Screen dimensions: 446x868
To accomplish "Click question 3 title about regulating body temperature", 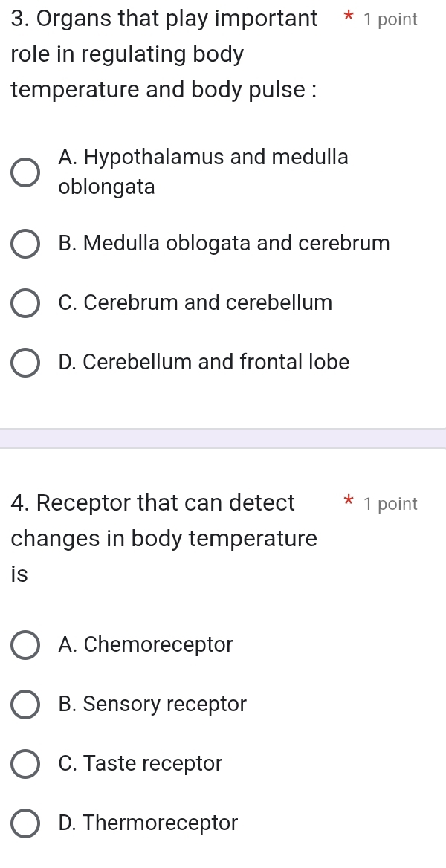I will pyautogui.click(x=165, y=54).
